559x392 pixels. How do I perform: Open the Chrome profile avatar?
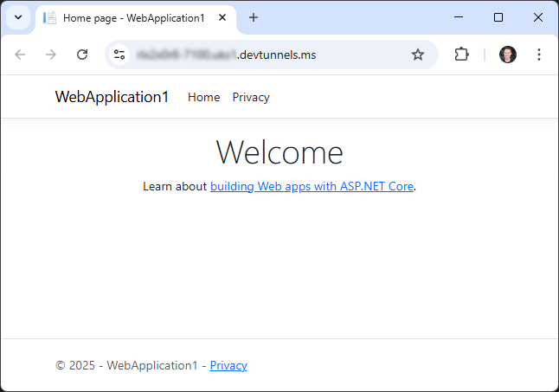[x=508, y=55]
